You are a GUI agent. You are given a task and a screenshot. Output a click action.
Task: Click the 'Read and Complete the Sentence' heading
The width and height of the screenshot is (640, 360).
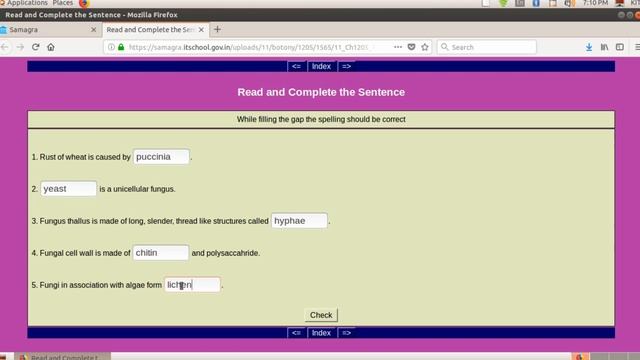coord(321,92)
